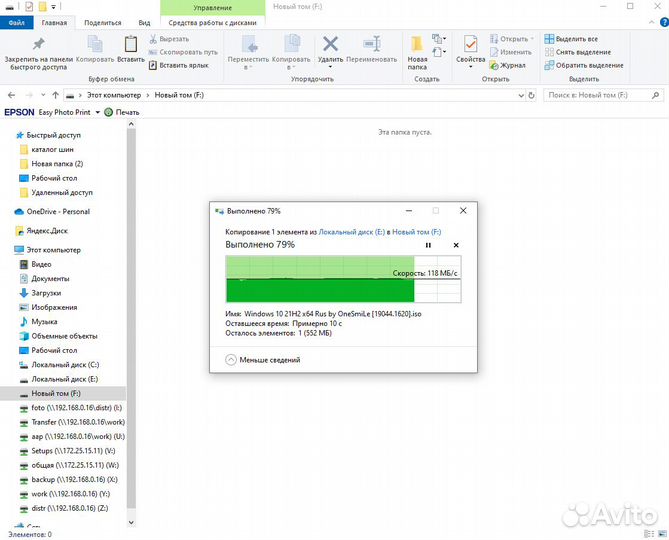Click the up-arrow navigation button

point(51,95)
